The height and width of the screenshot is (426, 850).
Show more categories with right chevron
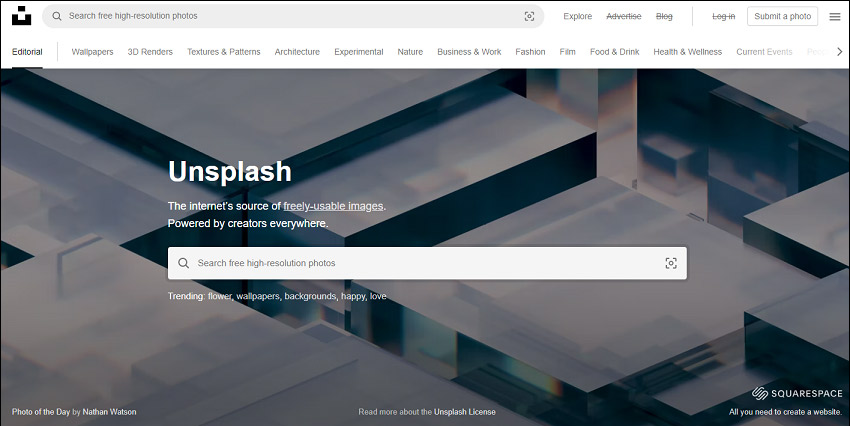point(840,51)
